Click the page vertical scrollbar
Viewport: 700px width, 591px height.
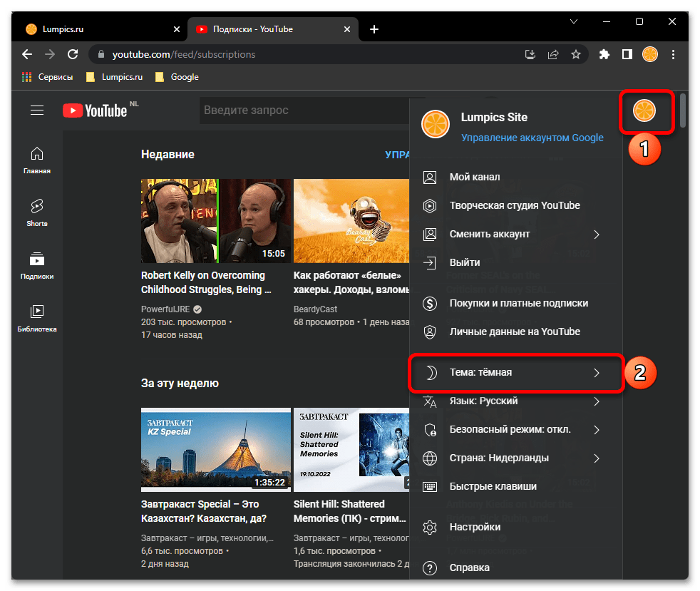click(x=683, y=111)
